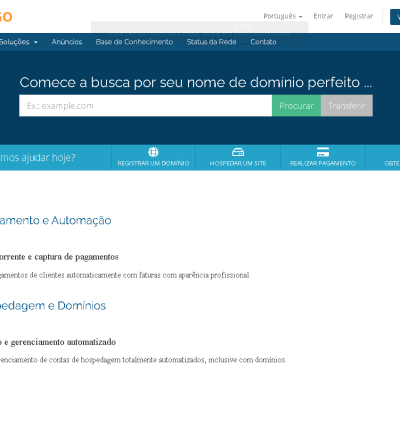Select REALIZAR PAGAMENTO label

[x=323, y=163]
